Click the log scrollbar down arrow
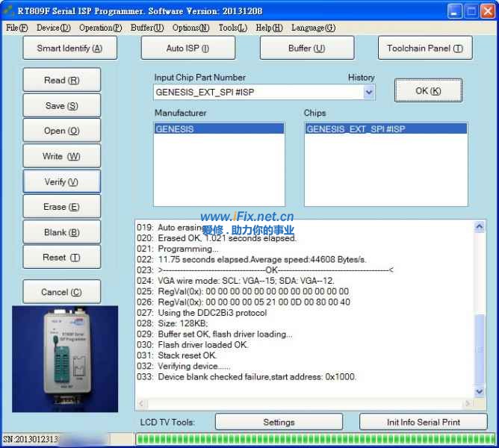Viewport: 499px width, 448px height. pyautogui.click(x=480, y=391)
